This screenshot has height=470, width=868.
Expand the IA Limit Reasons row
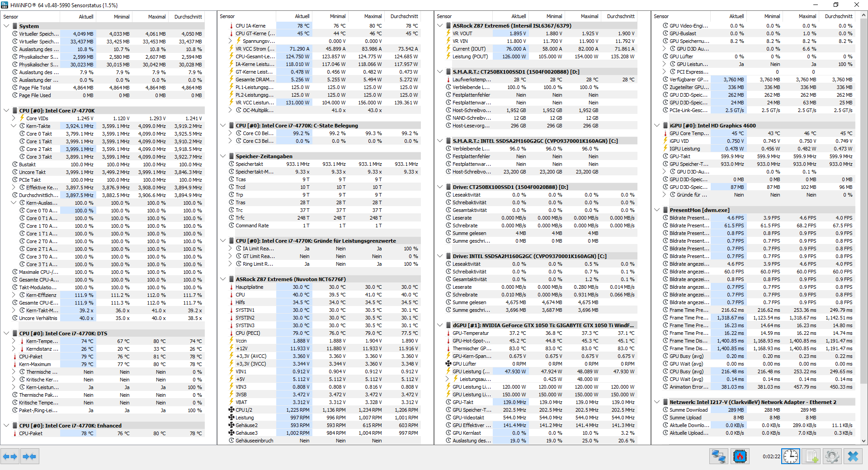coord(231,249)
